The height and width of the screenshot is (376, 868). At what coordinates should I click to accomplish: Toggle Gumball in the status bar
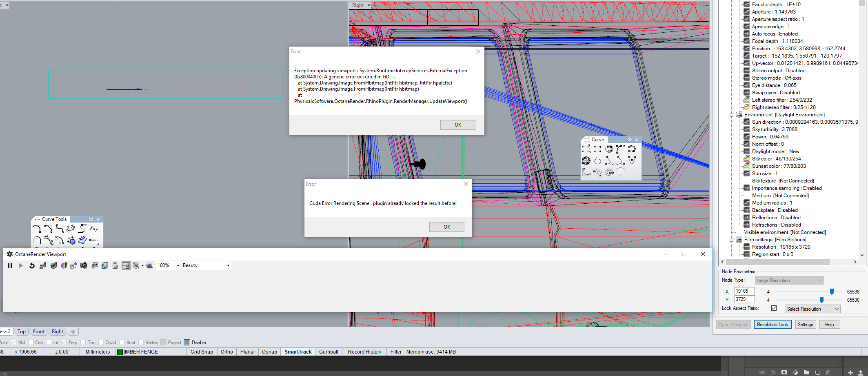tap(329, 352)
